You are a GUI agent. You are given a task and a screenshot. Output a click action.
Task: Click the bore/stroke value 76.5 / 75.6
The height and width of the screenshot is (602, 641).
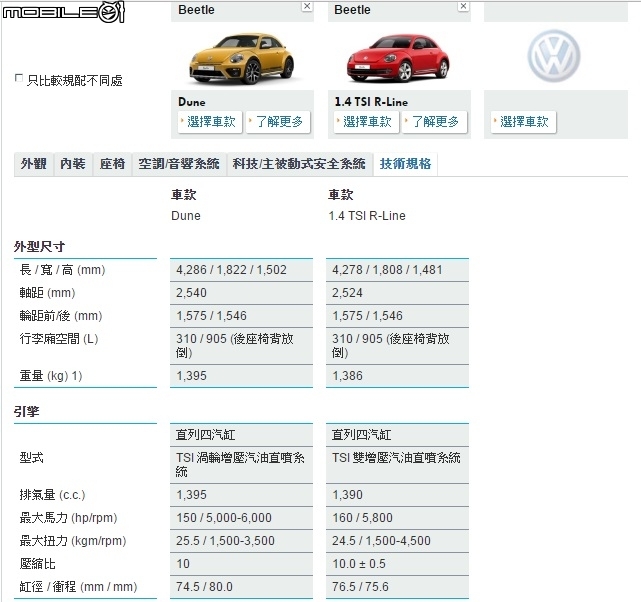(x=360, y=587)
